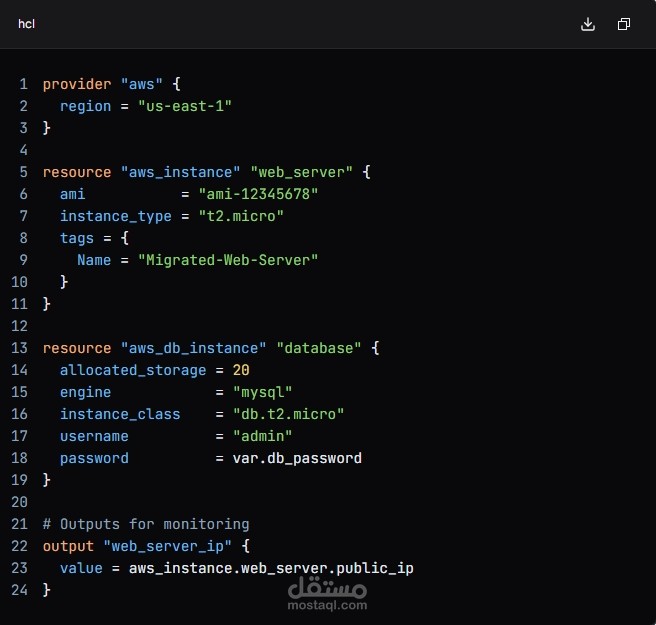Click the var.db_password reference
The height and width of the screenshot is (625, 656).
pyautogui.click(x=297, y=459)
